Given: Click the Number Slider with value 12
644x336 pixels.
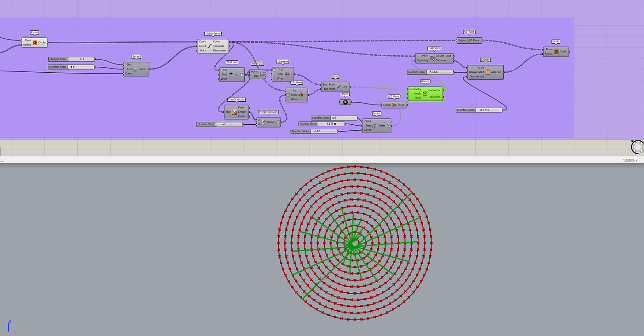Looking at the screenshot, I should [x=314, y=131].
